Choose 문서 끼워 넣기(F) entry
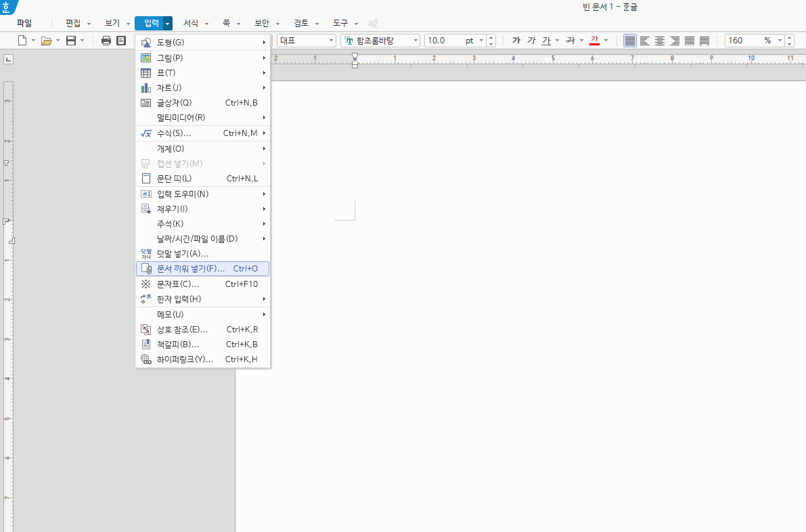The height and width of the screenshot is (532, 806). click(x=202, y=269)
